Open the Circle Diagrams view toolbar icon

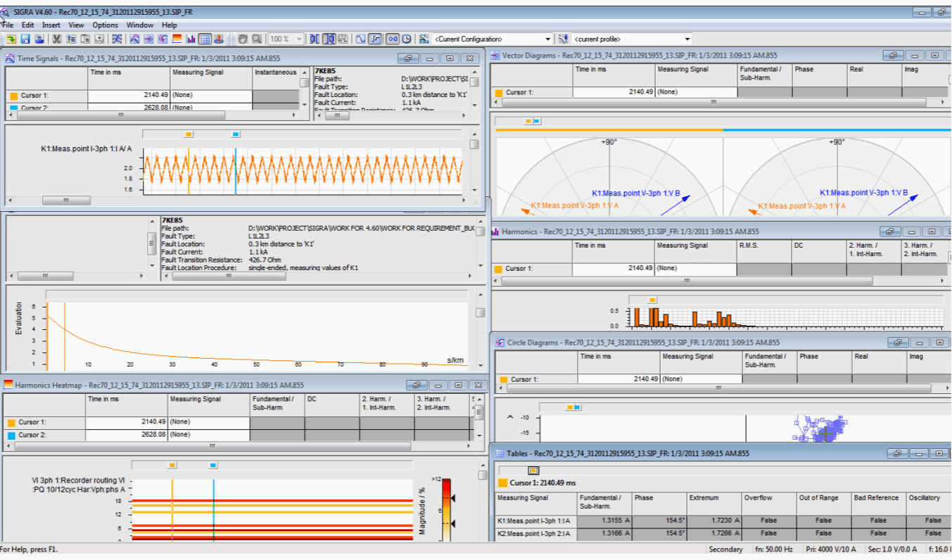point(163,39)
